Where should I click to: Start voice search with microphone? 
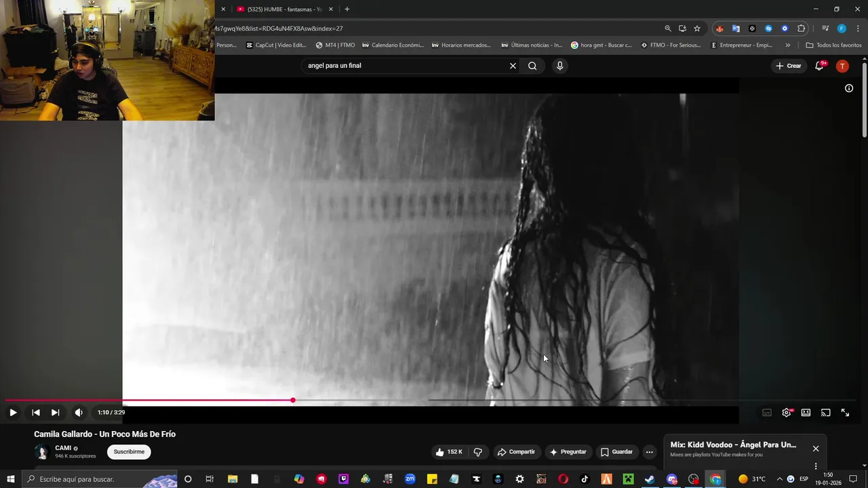click(x=559, y=66)
